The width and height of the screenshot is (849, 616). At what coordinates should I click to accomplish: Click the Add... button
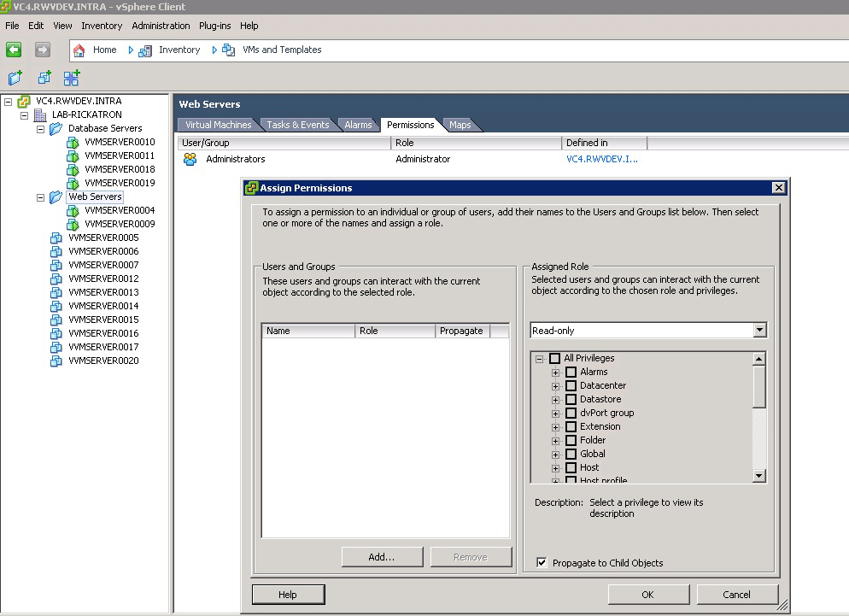click(x=382, y=557)
